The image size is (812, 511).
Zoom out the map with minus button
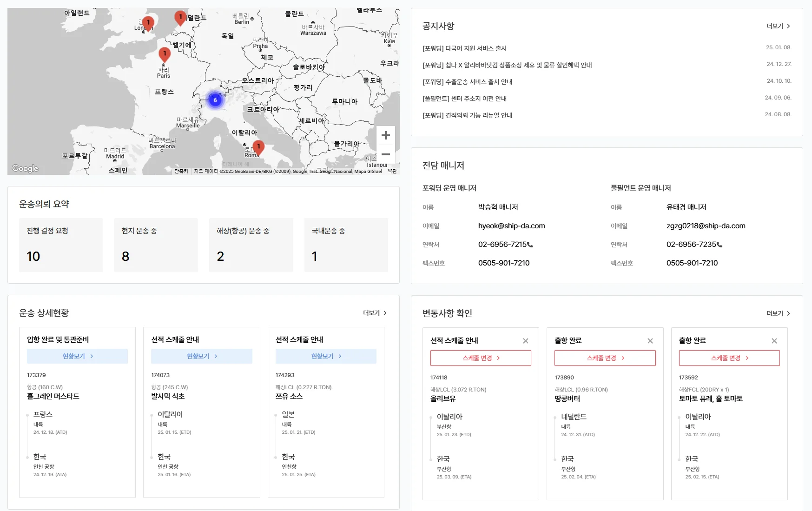click(385, 154)
